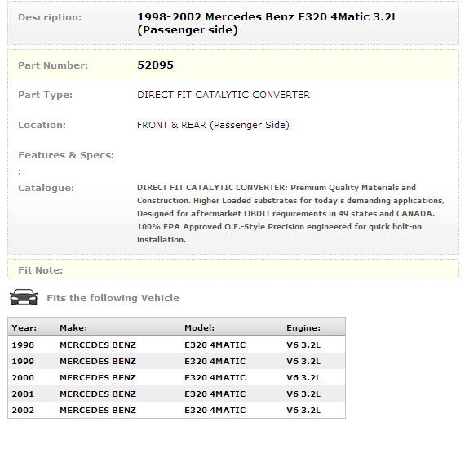
Task: Click the Fits the following Vehicle heading
Action: pos(113,298)
